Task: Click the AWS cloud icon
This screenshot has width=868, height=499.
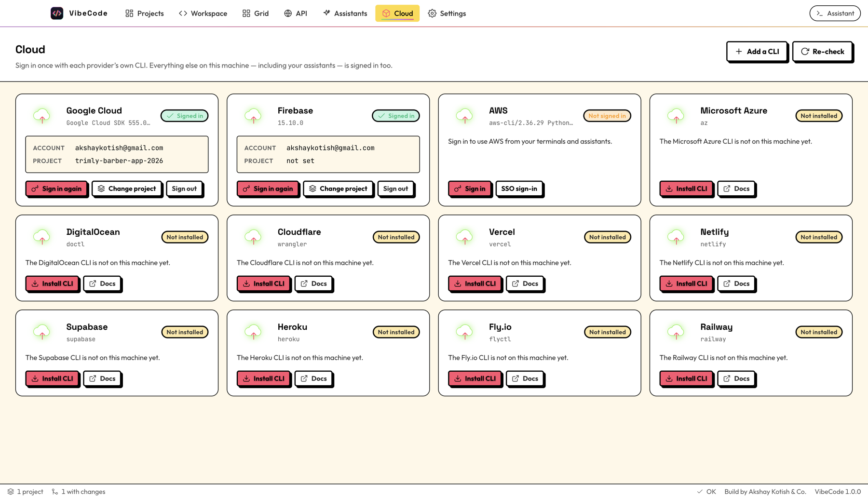Action: pyautogui.click(x=464, y=116)
